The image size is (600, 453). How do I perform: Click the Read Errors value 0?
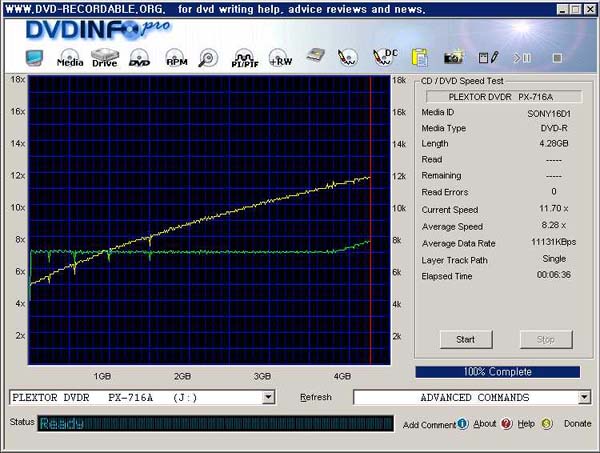(x=554, y=191)
